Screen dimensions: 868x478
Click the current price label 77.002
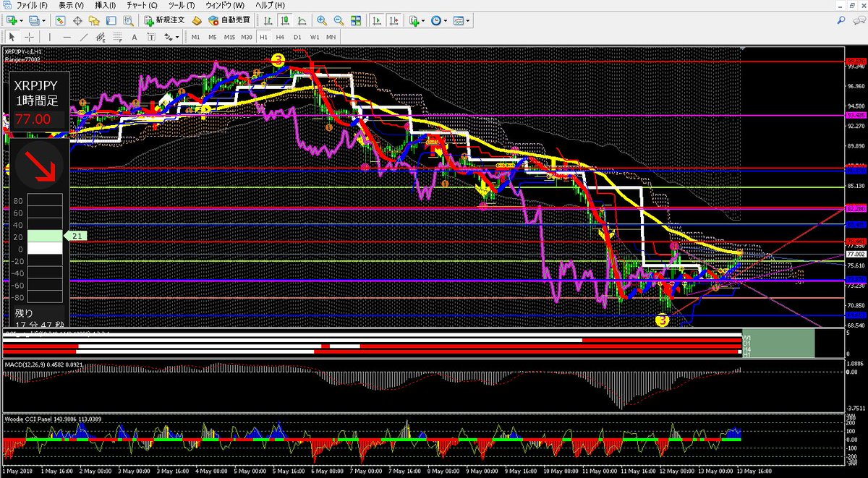(856, 254)
